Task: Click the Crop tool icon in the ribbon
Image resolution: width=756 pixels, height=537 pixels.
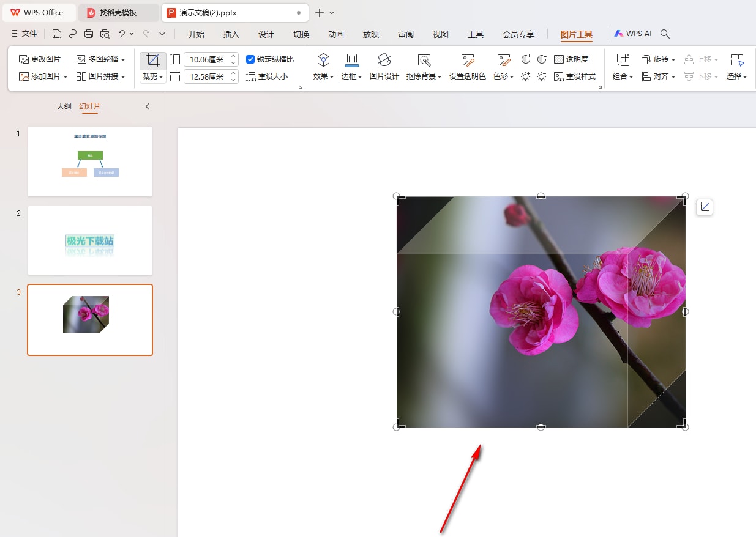Action: (x=153, y=60)
